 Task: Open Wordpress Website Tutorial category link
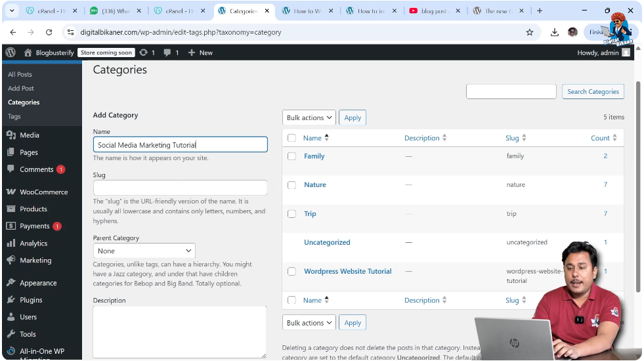[347, 272]
